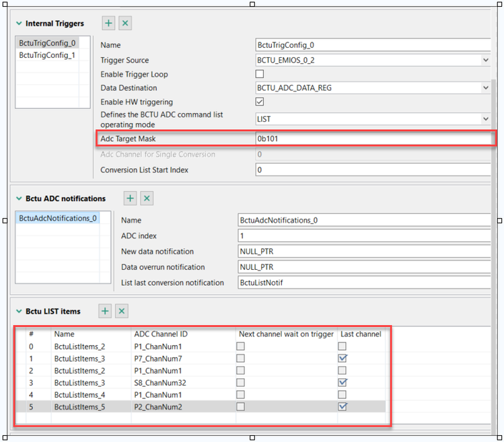Uncheck Enable HW triggering

pyautogui.click(x=259, y=102)
